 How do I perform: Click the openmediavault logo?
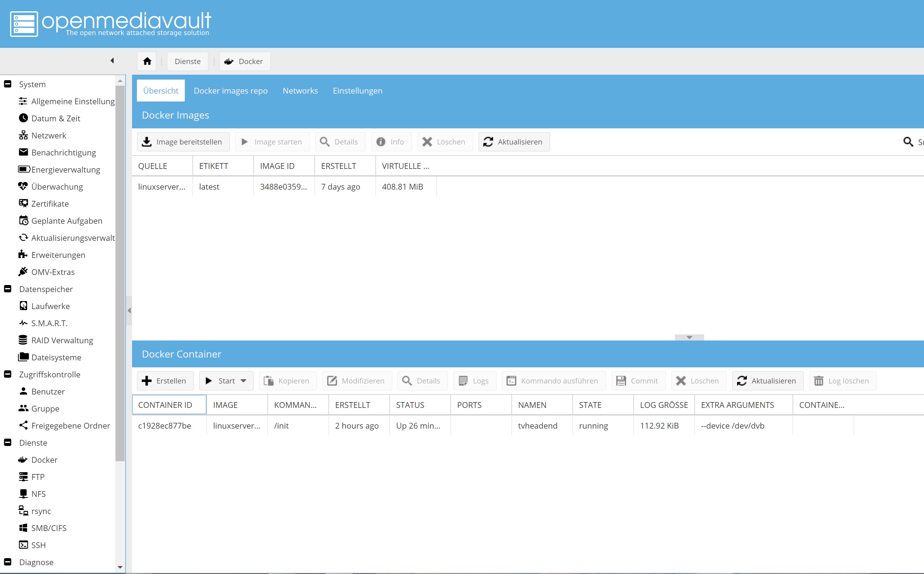[x=110, y=24]
